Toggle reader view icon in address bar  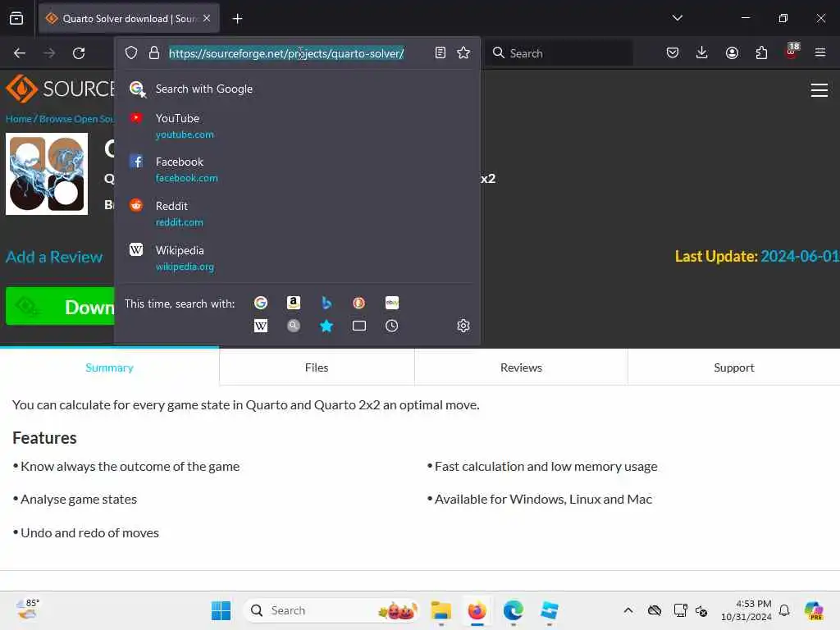[440, 52]
